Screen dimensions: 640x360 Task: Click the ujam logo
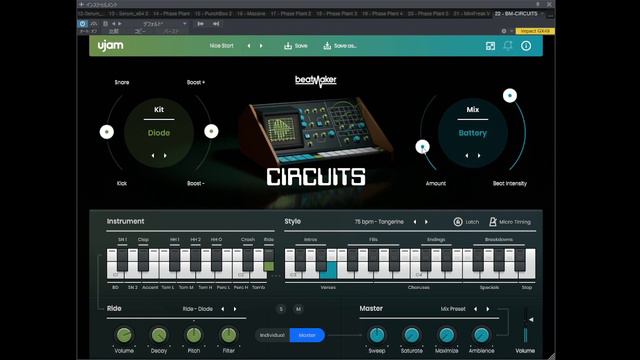[110, 45]
